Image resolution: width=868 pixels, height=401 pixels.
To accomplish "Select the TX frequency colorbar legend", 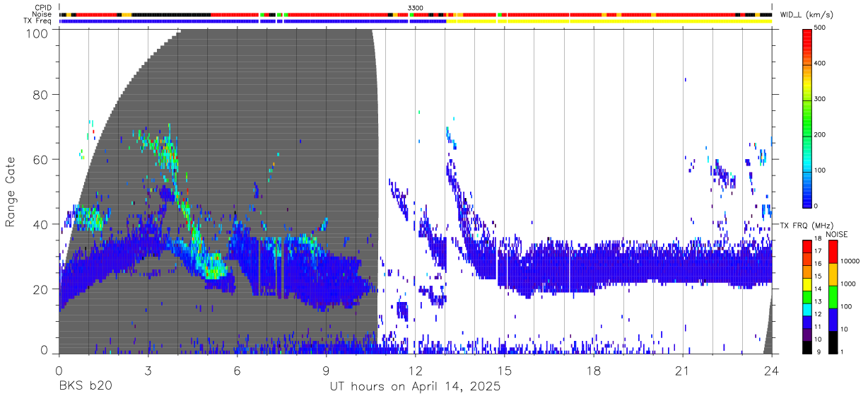I will point(808,297).
